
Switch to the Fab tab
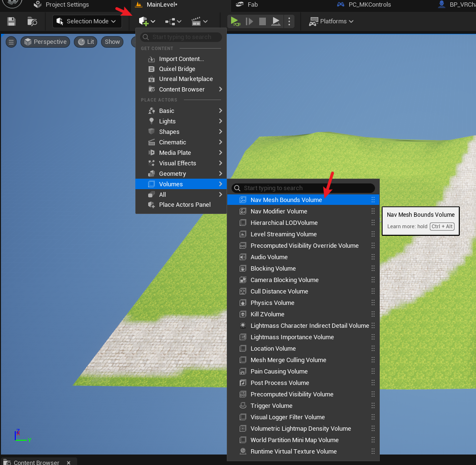(247, 5)
